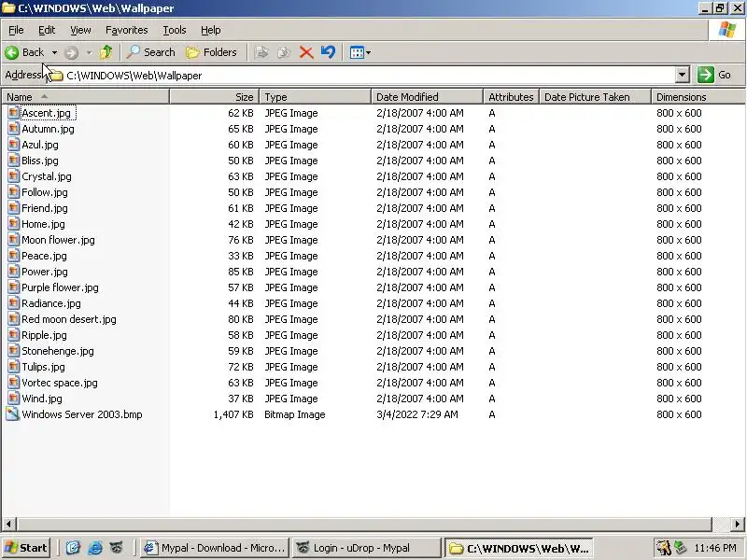The height and width of the screenshot is (560, 747).
Task: Open the Favorites menu
Action: coord(127,30)
